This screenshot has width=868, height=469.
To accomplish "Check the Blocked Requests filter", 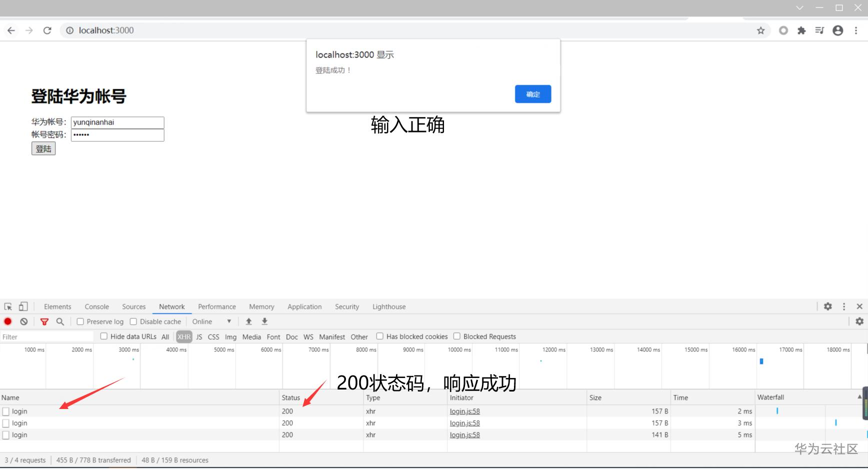I will (457, 336).
